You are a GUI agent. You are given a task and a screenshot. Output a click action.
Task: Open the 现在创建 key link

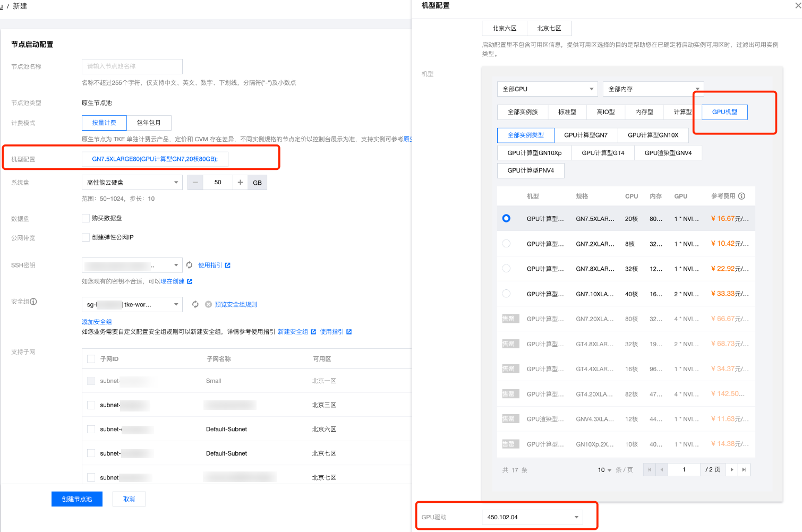point(173,281)
